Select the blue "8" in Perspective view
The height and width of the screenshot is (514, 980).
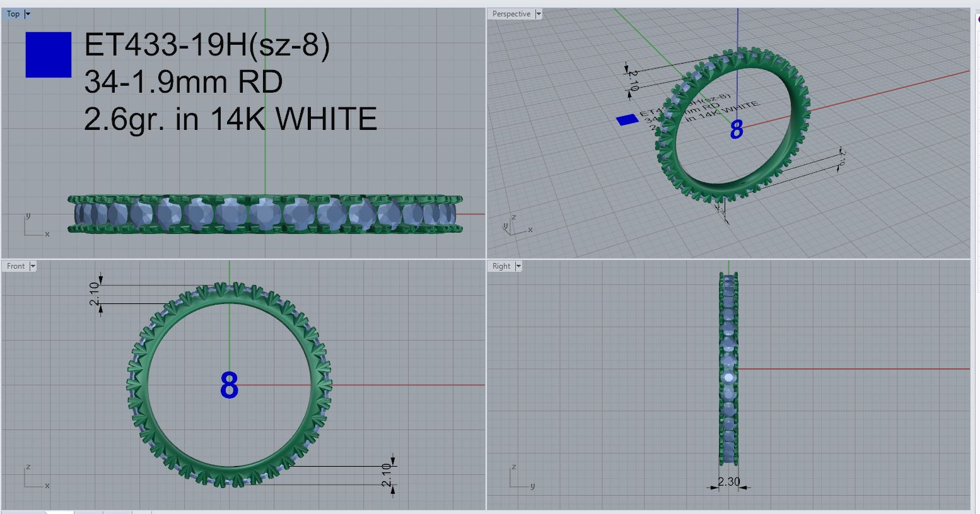point(736,130)
